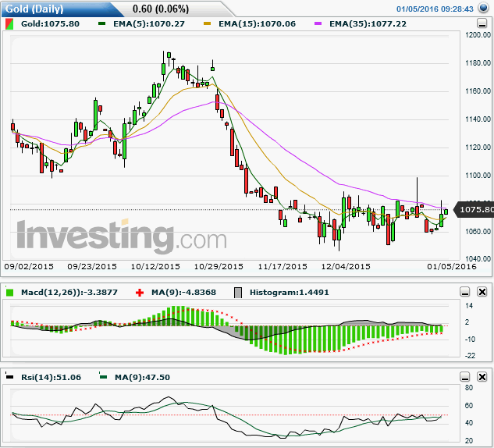Screen dimensions: 494x448
Task: Click the red cross MA(9) MACD legend icon
Action: pyautogui.click(x=140, y=293)
